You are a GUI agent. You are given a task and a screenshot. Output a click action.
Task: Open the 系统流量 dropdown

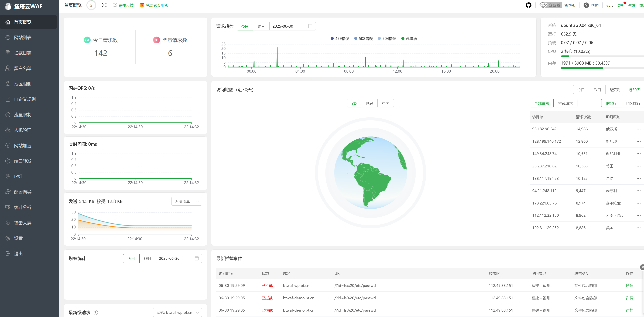point(187,201)
